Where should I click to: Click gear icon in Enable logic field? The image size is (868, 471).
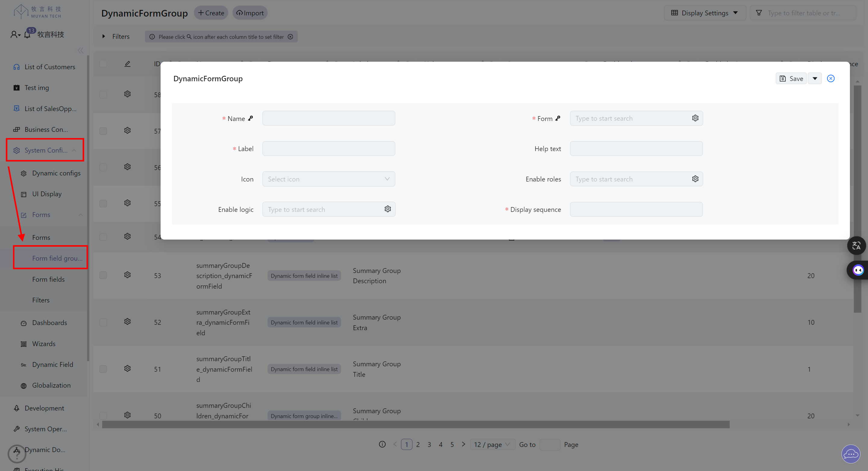387,209
